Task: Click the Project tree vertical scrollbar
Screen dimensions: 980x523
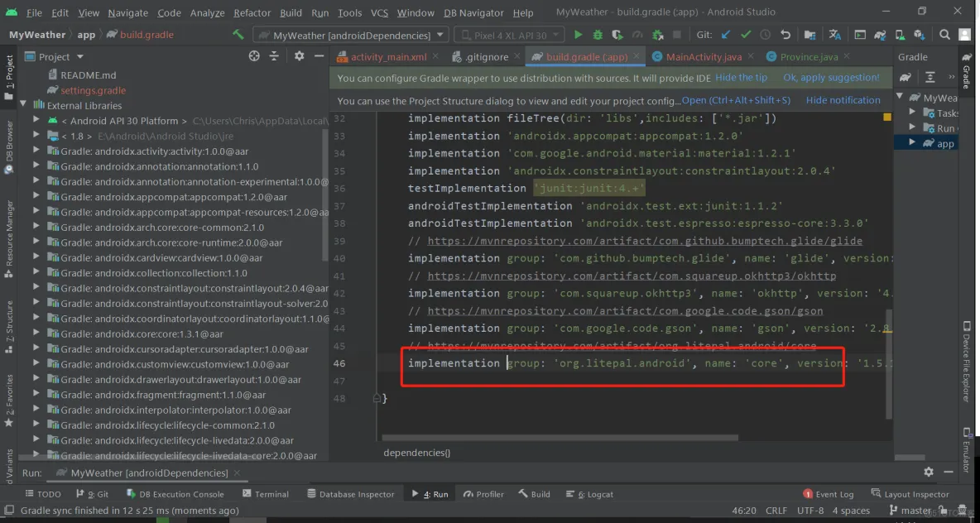Action: tap(325, 194)
